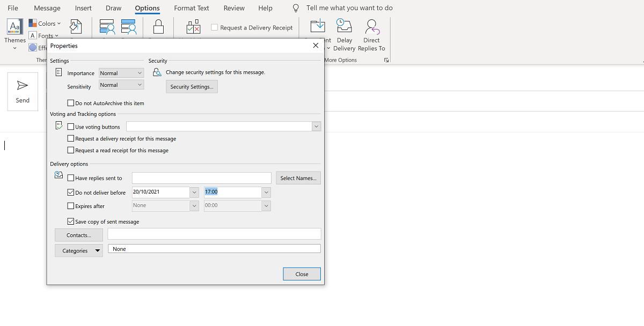Click the Delay Delivery icon
Screen dimensions: 644x326
[x=344, y=26]
